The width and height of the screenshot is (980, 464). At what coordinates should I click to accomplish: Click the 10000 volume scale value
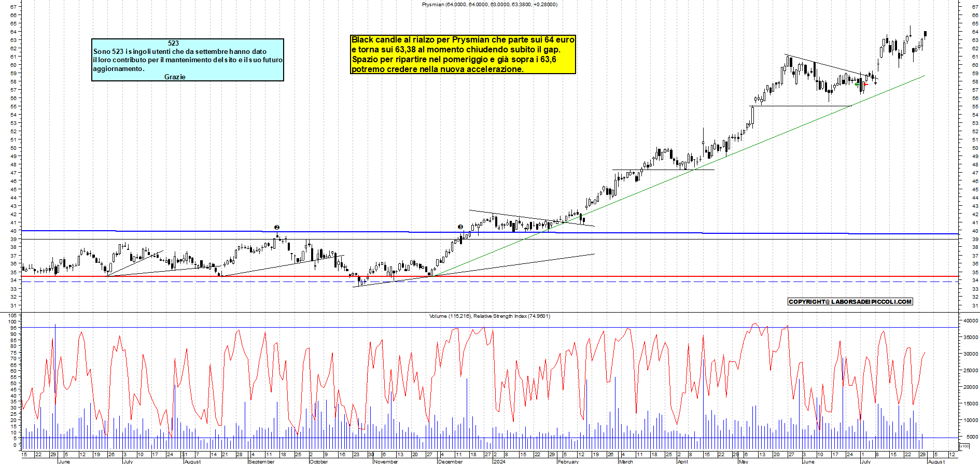971,420
